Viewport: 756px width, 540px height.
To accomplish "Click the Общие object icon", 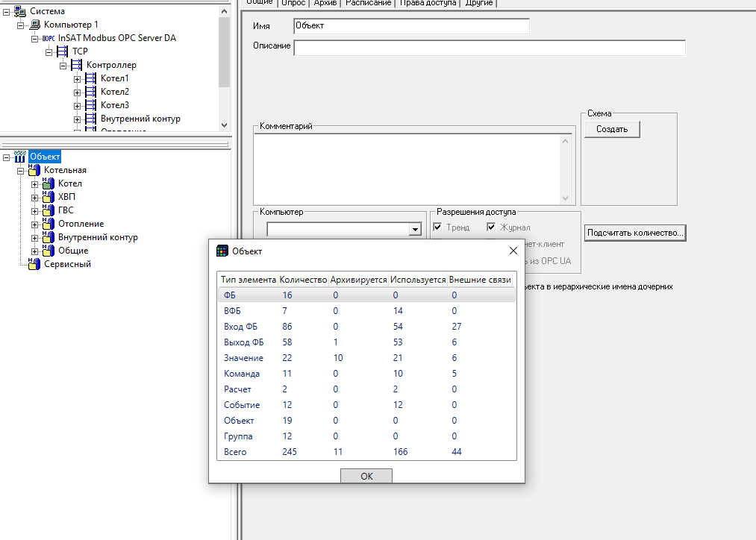I will pos(49,251).
